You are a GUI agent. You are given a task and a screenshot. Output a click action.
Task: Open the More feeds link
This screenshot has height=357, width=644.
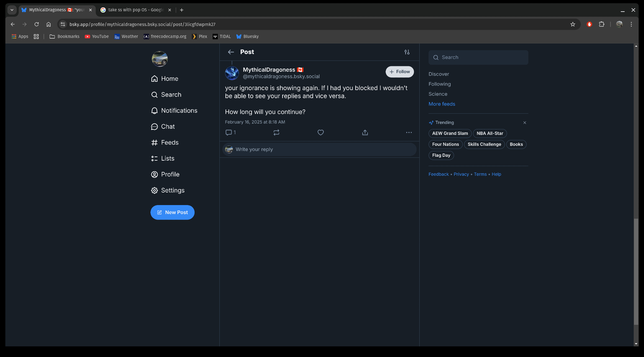click(442, 104)
